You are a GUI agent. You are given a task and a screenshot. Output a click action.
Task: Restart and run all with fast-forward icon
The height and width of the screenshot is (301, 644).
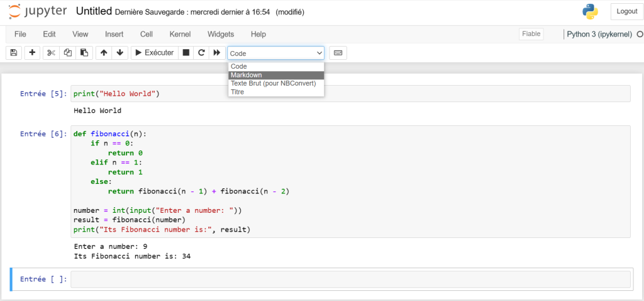pyautogui.click(x=217, y=53)
